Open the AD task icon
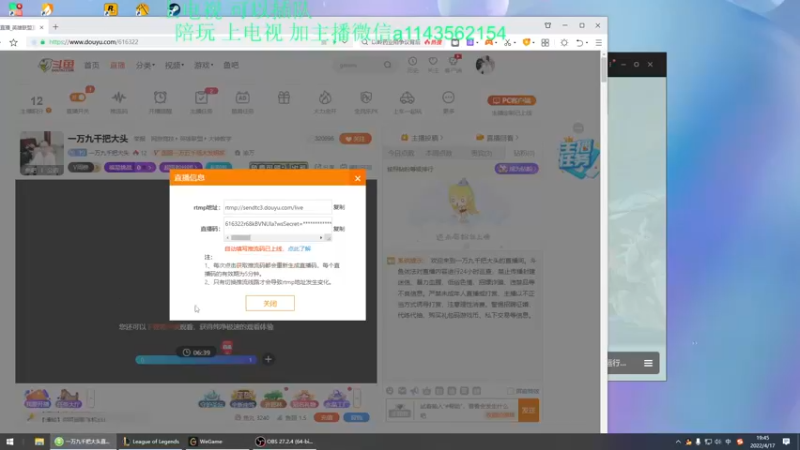Image resolution: width=800 pixels, height=450 pixels. (x=242, y=97)
